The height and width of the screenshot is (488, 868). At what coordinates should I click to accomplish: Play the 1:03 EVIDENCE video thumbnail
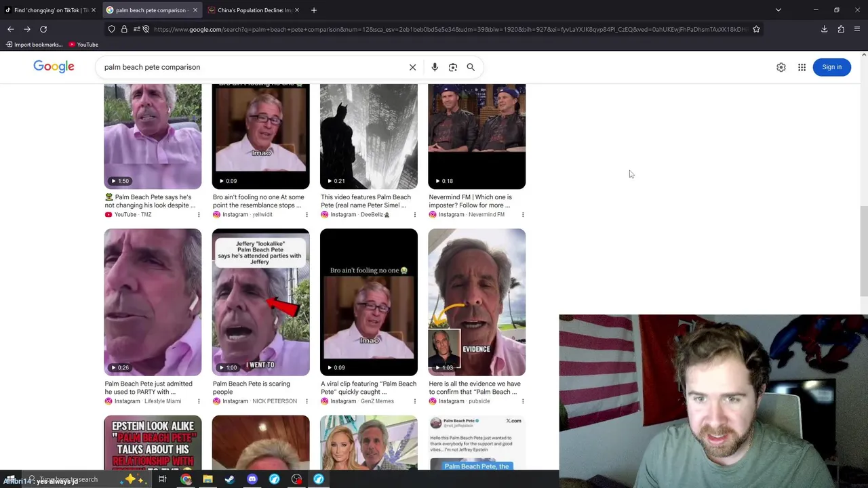(477, 302)
